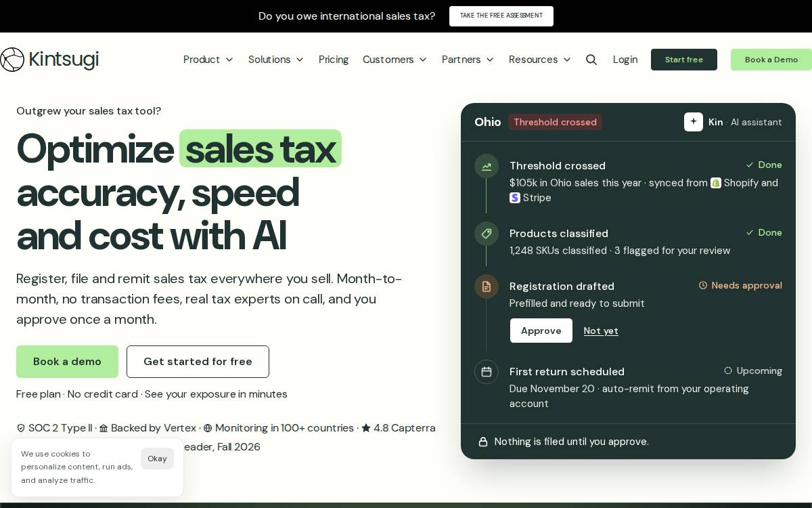The height and width of the screenshot is (508, 812).
Task: Click the Kintsugi logo
Action: [x=49, y=60]
